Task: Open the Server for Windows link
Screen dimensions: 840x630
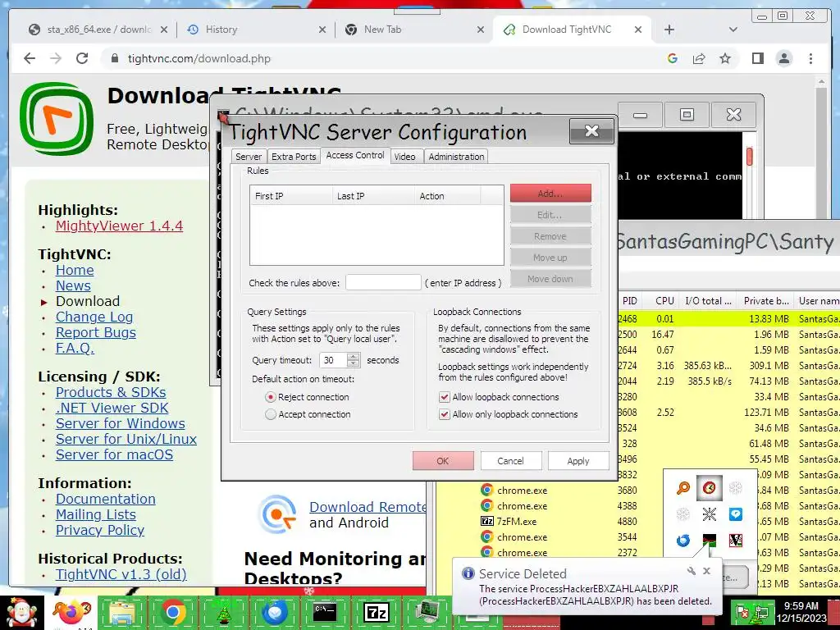Action: pyautogui.click(x=121, y=423)
